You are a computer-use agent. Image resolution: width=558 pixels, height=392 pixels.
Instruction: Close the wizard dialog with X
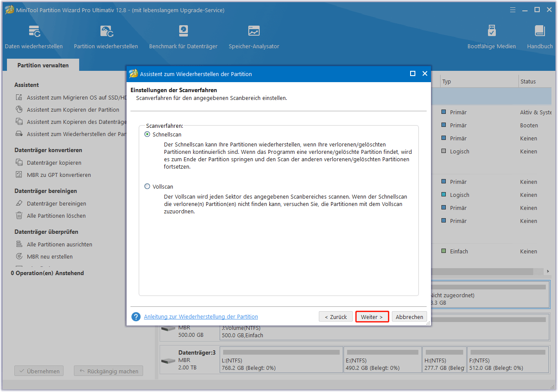point(425,74)
